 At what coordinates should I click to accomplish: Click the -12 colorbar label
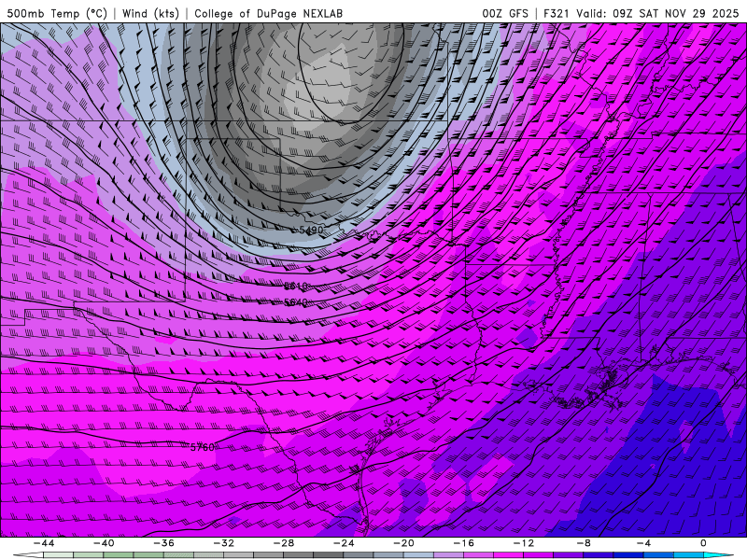(x=524, y=543)
